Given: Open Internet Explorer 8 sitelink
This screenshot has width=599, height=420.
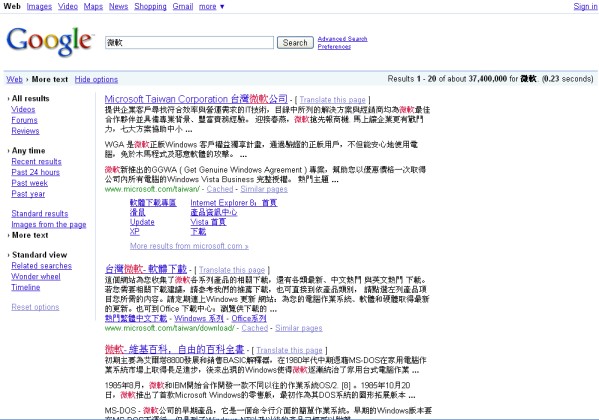Looking at the screenshot, I should click(234, 203).
